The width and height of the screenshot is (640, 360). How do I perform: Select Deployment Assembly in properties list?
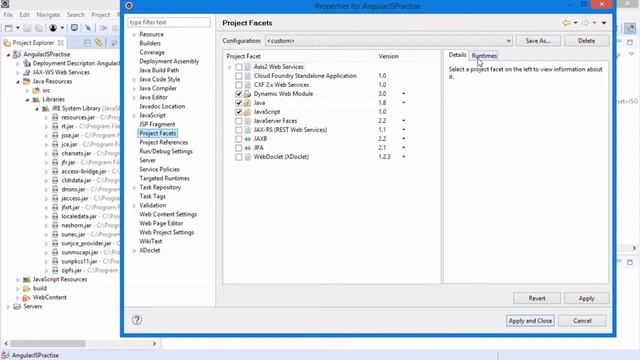(169, 61)
